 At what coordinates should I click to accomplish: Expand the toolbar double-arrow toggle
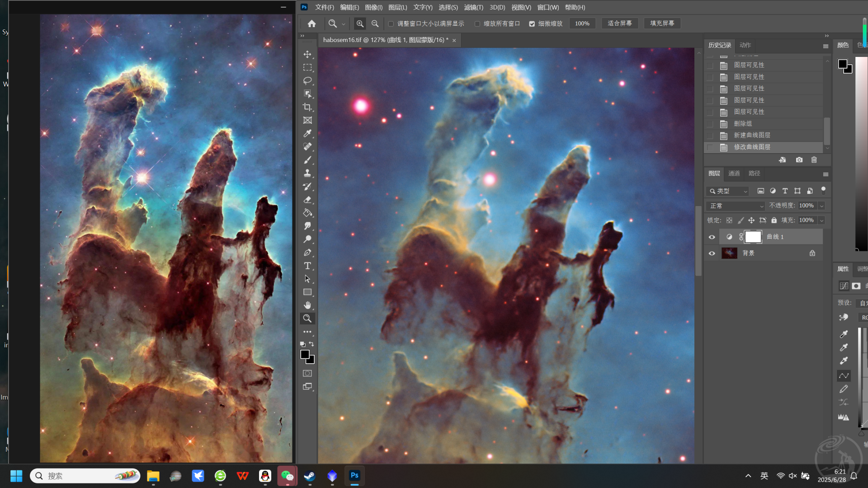[302, 36]
